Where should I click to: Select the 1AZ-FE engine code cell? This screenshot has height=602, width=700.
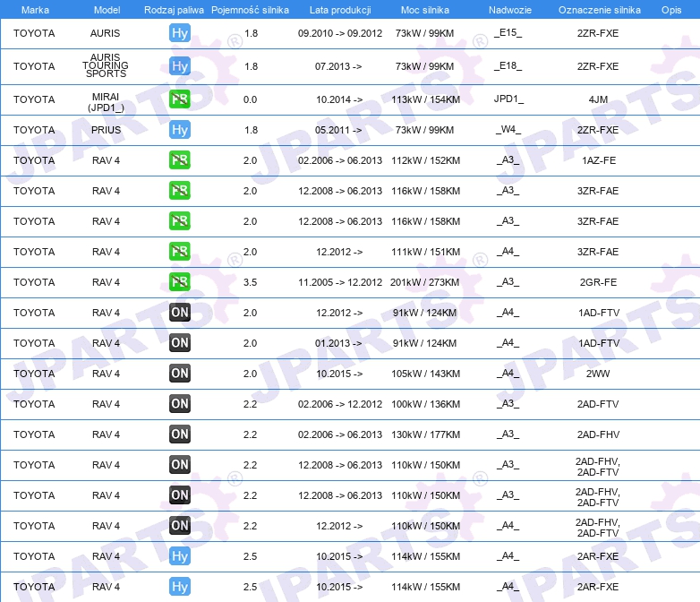pos(599,160)
